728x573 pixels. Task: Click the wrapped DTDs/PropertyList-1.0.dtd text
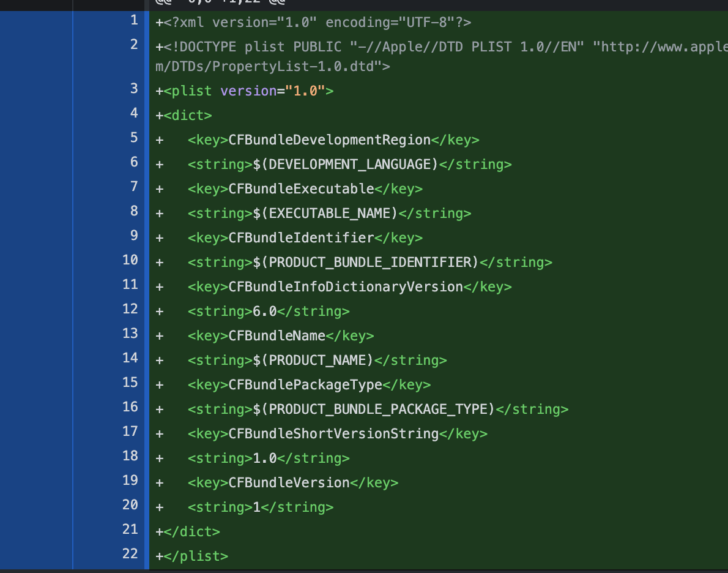click(272, 67)
